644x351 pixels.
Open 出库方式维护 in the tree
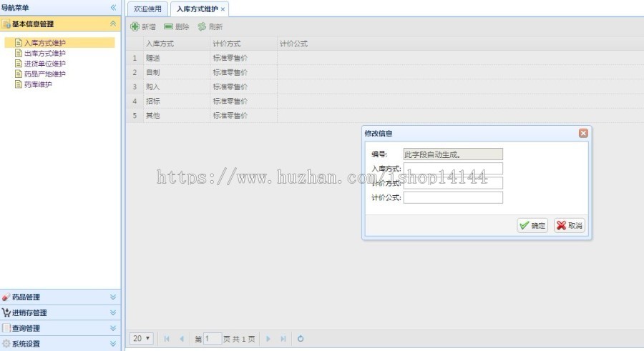[x=45, y=53]
